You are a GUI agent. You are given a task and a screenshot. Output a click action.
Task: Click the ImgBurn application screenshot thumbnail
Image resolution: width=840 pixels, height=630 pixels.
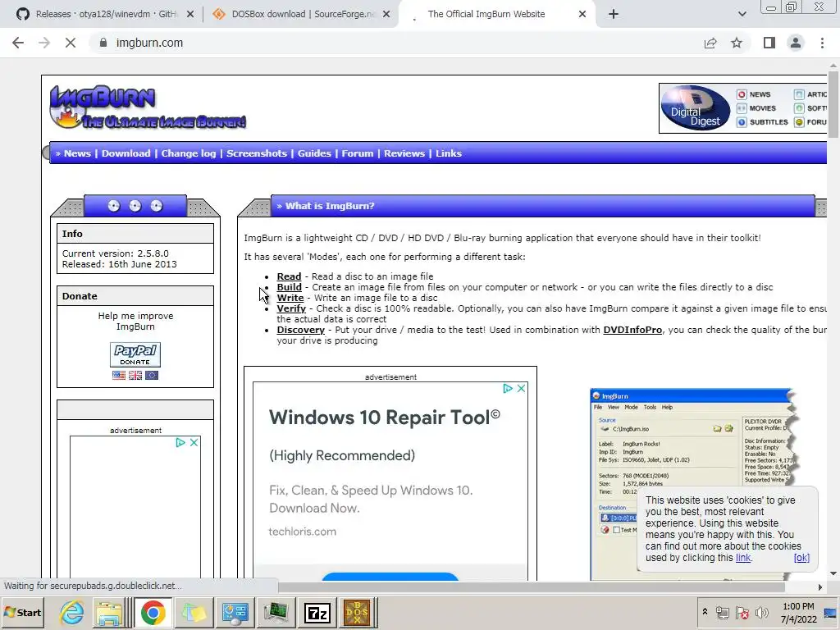pyautogui.click(x=691, y=484)
